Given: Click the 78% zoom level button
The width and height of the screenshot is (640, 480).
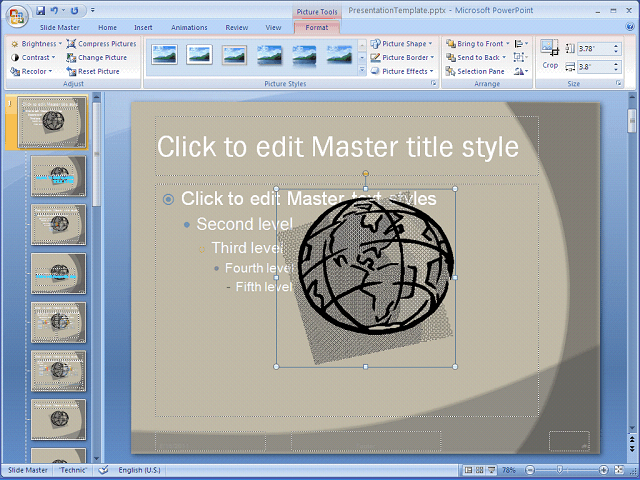Looking at the screenshot, I should (509, 470).
